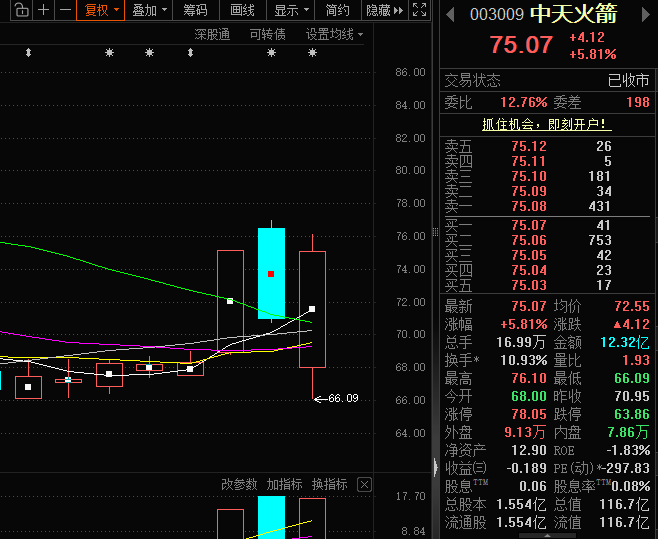Click first up-down arrow event marker

click(28, 52)
